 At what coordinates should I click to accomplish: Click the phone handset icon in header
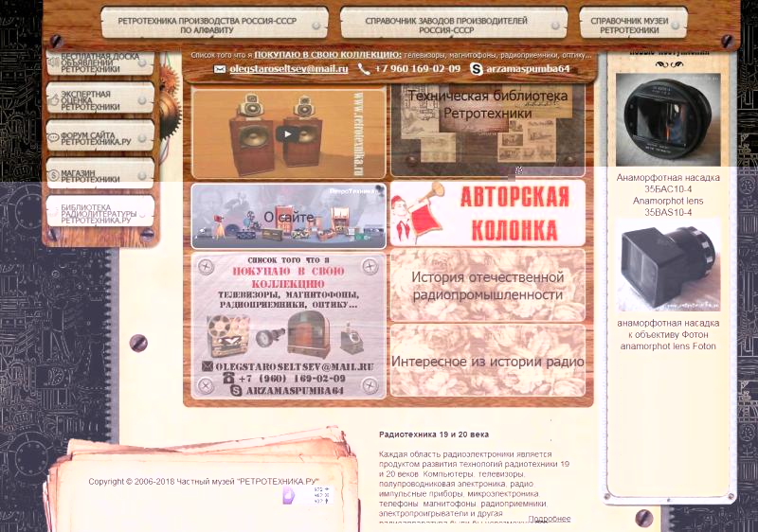(x=365, y=69)
